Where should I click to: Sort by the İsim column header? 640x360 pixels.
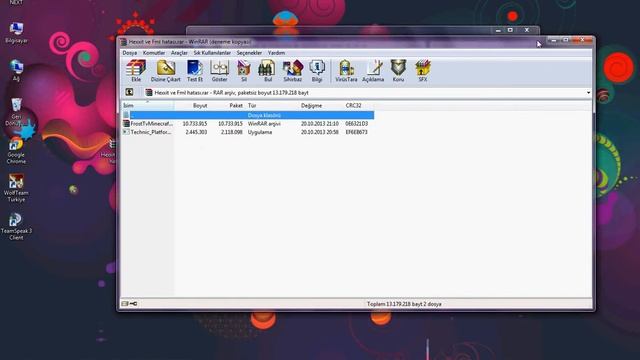tap(148, 105)
